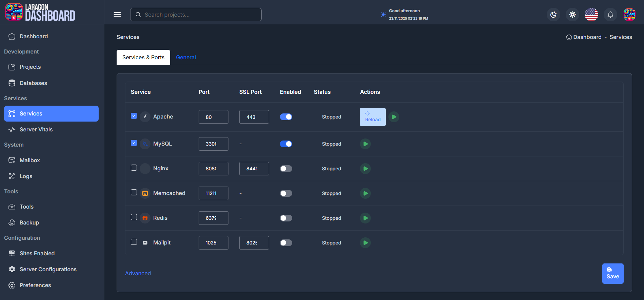Open Server Vitals in the sidebar
Viewport: 644px width, 300px height.
coord(51,129)
